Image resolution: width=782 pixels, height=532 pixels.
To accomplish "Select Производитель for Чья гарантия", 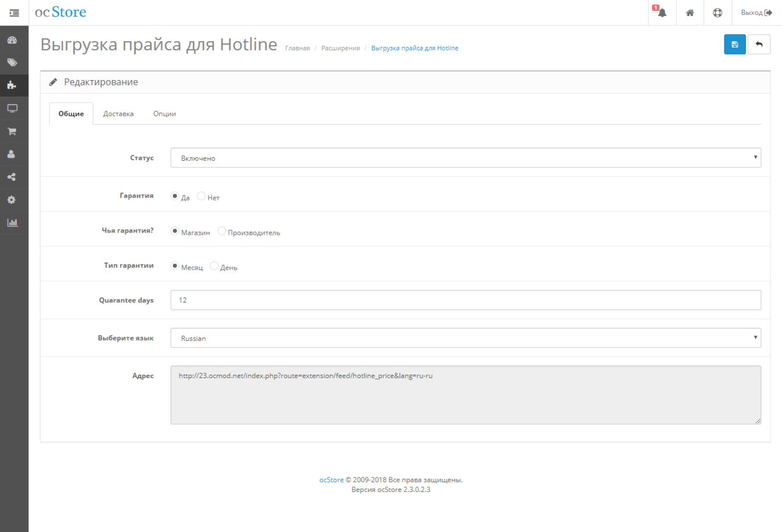I will pyautogui.click(x=221, y=231).
